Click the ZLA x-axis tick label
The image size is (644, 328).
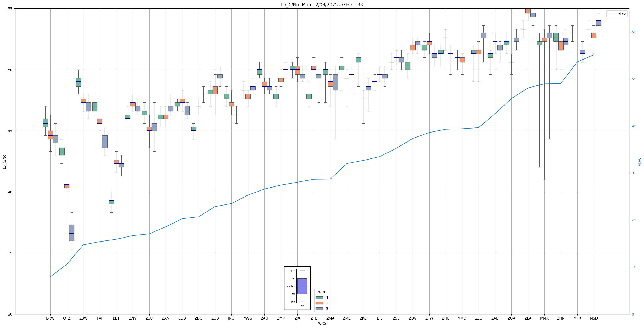click(528, 318)
